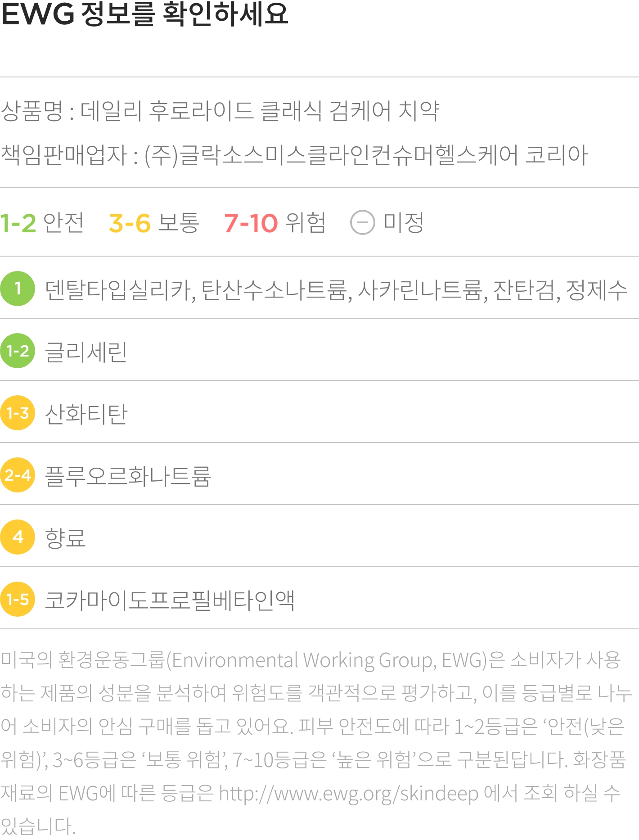Click the green grade 1 badge icon

coord(18,289)
